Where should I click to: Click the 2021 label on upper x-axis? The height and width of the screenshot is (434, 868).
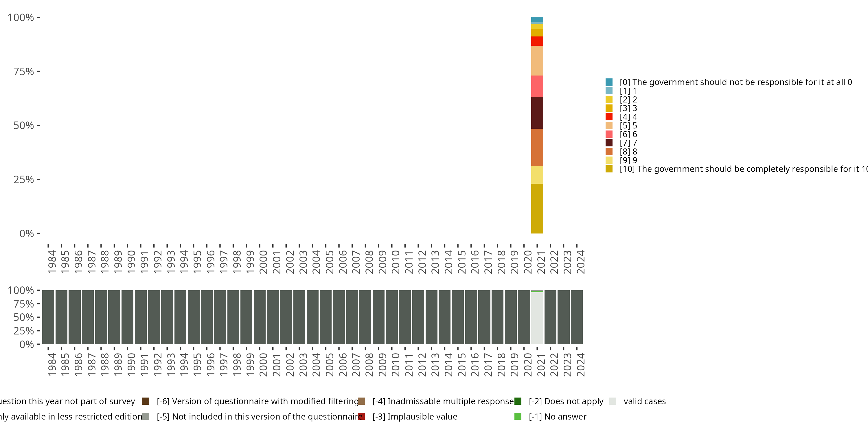point(541,262)
